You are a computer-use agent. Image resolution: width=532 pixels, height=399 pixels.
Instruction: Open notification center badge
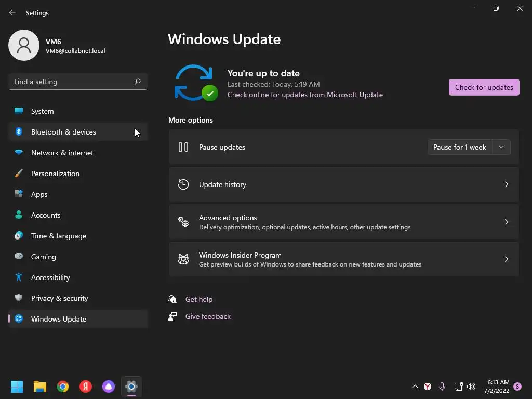[x=517, y=387]
